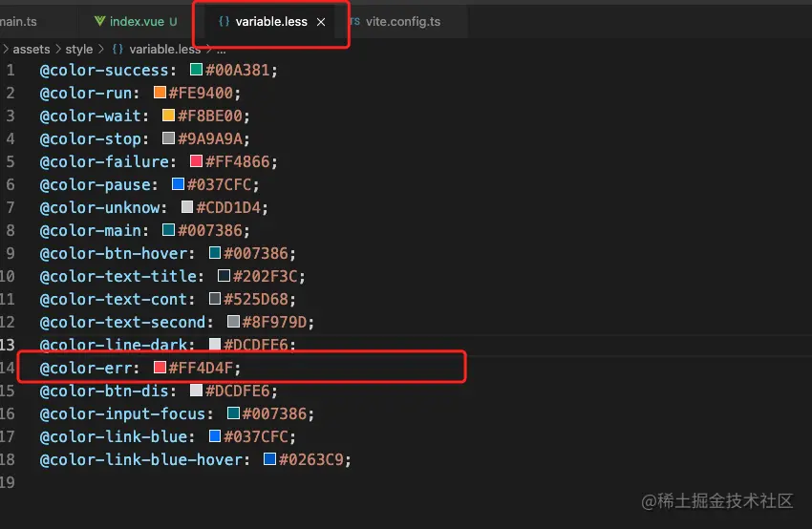This screenshot has height=529, width=812.
Task: Click the @color-text-second variable name
Action: coord(122,322)
